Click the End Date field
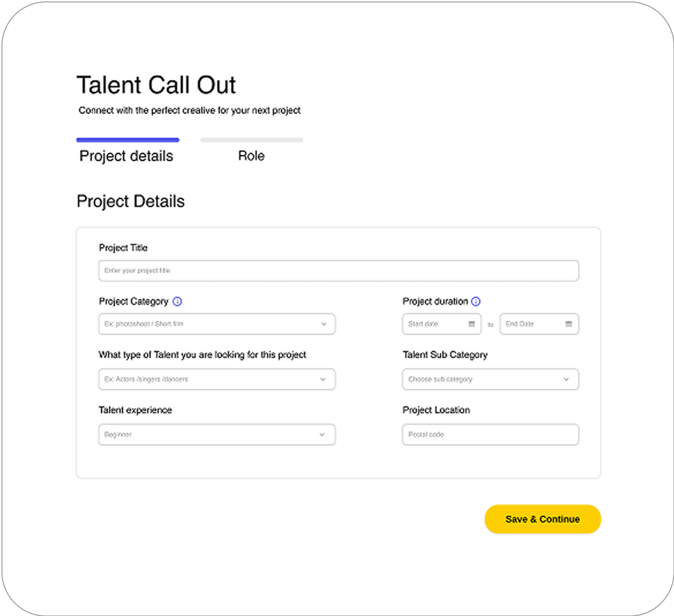The width and height of the screenshot is (674, 616). (x=531, y=324)
